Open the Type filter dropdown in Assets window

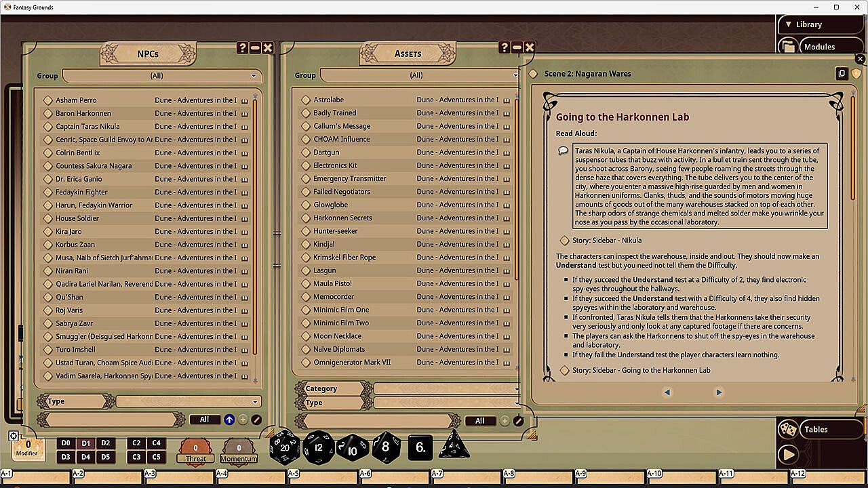point(447,403)
